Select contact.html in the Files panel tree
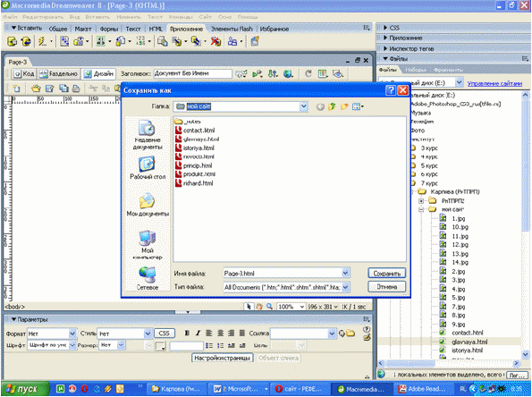The image size is (532, 397). pyautogui.click(x=468, y=334)
